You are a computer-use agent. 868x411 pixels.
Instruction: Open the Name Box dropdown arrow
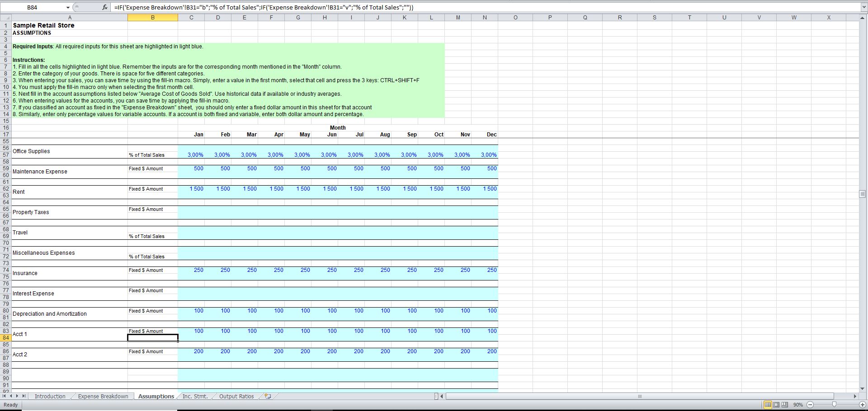(x=68, y=7)
